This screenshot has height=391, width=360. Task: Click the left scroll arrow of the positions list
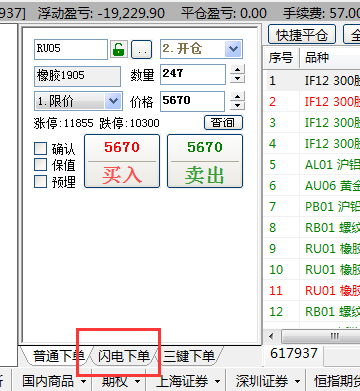click(271, 336)
